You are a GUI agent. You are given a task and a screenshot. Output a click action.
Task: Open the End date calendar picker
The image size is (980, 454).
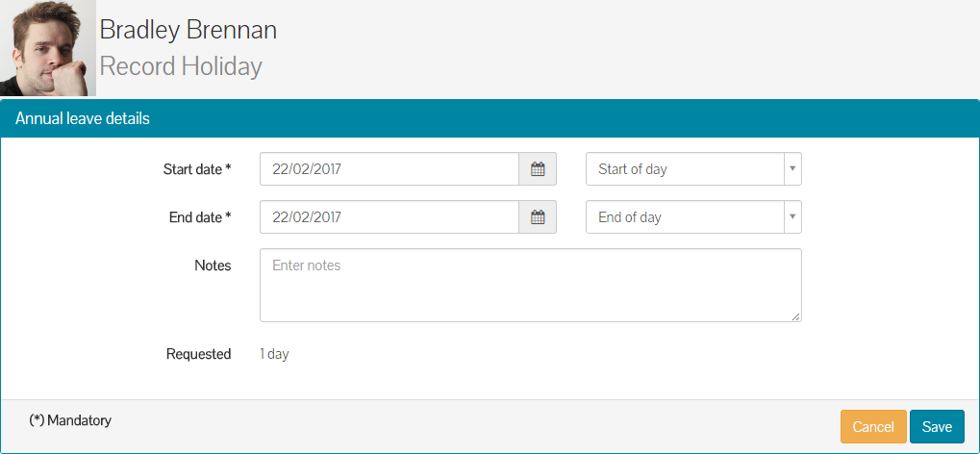538,217
